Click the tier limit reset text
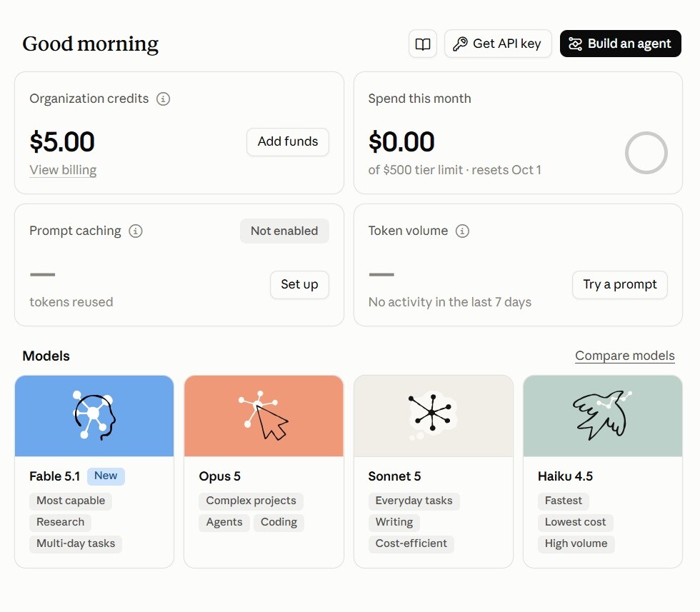Screen dimensions: 700x612 (x=454, y=170)
